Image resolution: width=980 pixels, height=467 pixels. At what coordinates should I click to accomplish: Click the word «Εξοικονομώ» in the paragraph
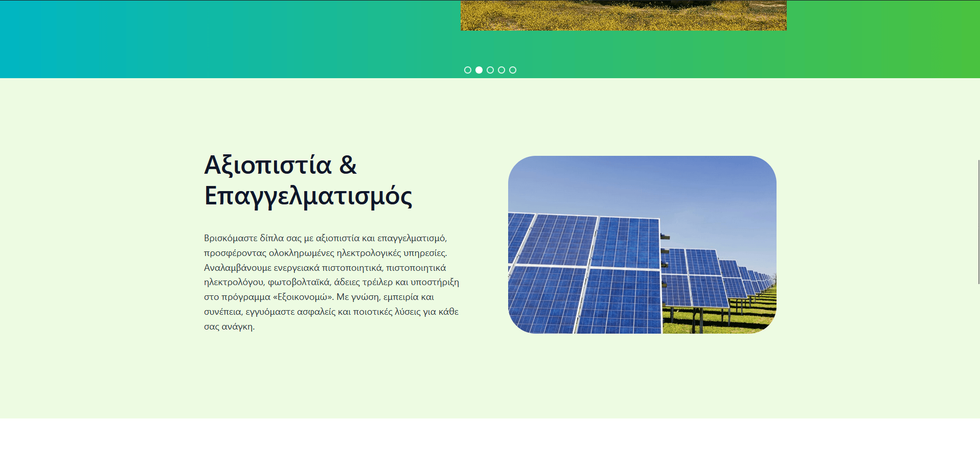click(301, 297)
